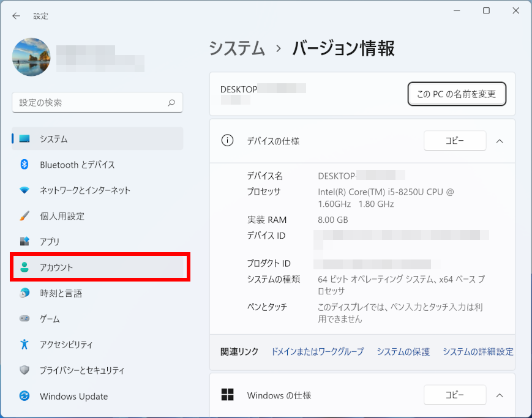Open 時刻と言語 settings
The width and height of the screenshot is (532, 418).
tap(97, 293)
